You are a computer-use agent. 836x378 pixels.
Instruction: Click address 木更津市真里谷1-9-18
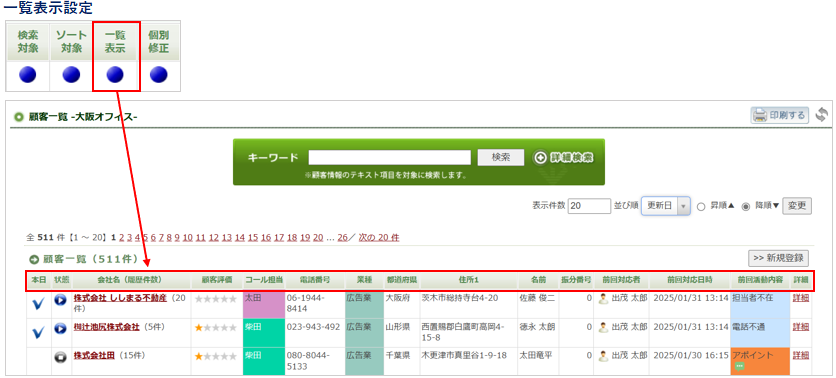click(464, 355)
